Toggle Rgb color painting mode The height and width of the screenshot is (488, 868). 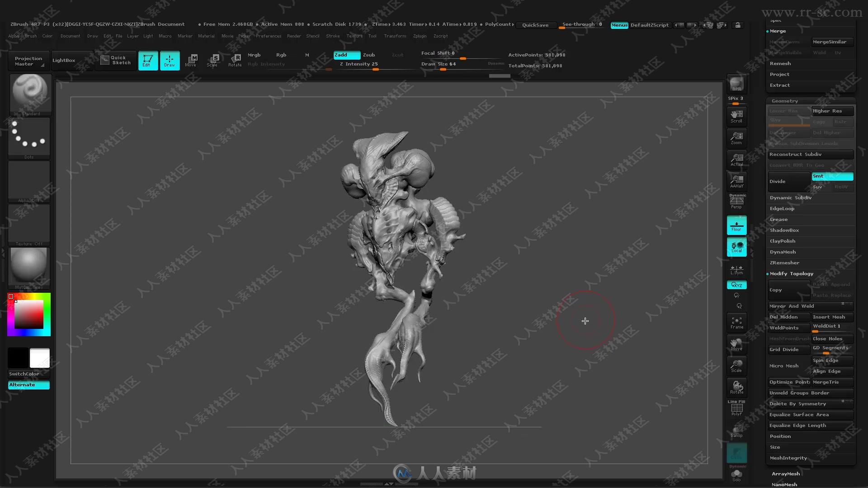coord(281,55)
